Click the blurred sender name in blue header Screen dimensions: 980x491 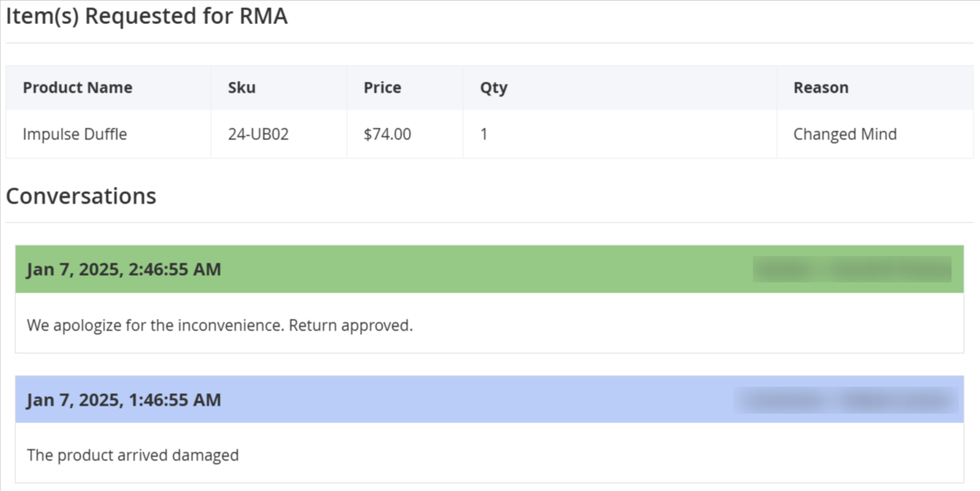click(x=846, y=401)
